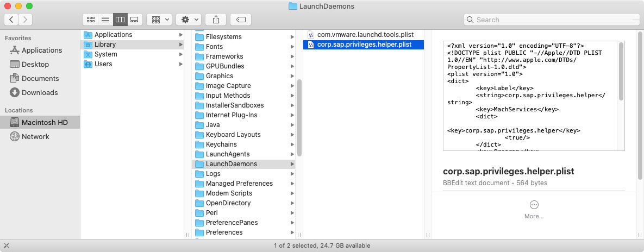The image size is (644, 252).
Task: Click into the Search field
Action: [x=552, y=20]
